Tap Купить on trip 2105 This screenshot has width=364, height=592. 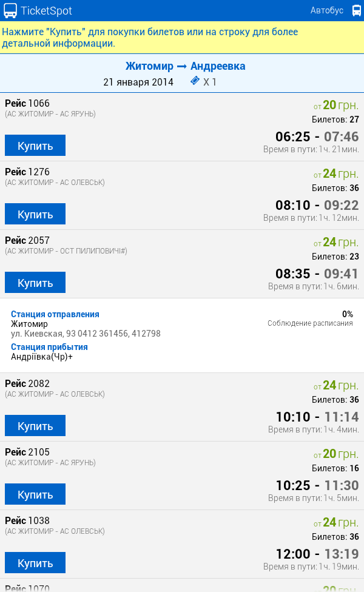35,494
